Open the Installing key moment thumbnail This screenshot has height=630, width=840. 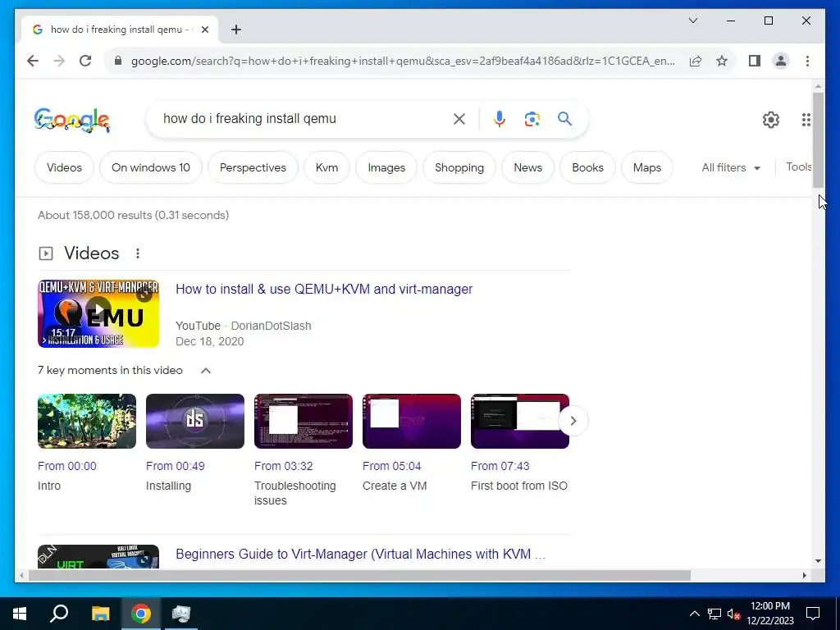[x=195, y=421]
